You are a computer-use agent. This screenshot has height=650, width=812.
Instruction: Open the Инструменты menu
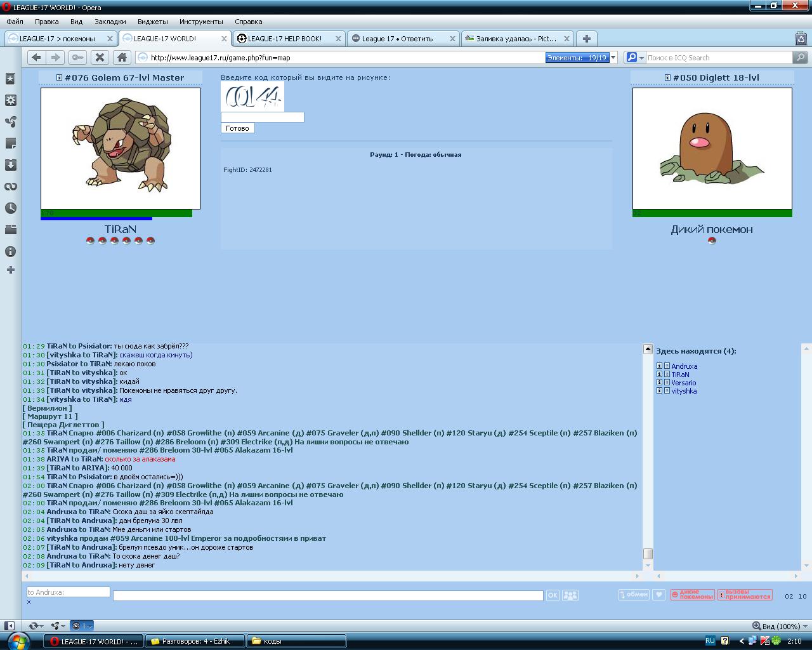click(x=200, y=22)
